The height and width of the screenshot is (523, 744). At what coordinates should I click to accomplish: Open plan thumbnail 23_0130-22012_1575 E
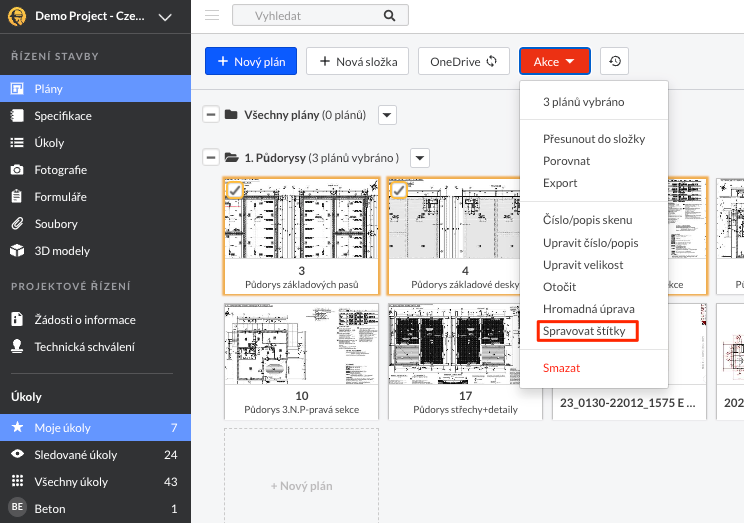click(629, 362)
